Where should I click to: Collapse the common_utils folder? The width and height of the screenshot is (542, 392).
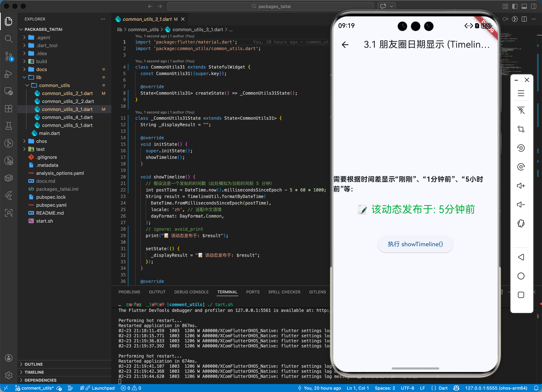[54, 85]
